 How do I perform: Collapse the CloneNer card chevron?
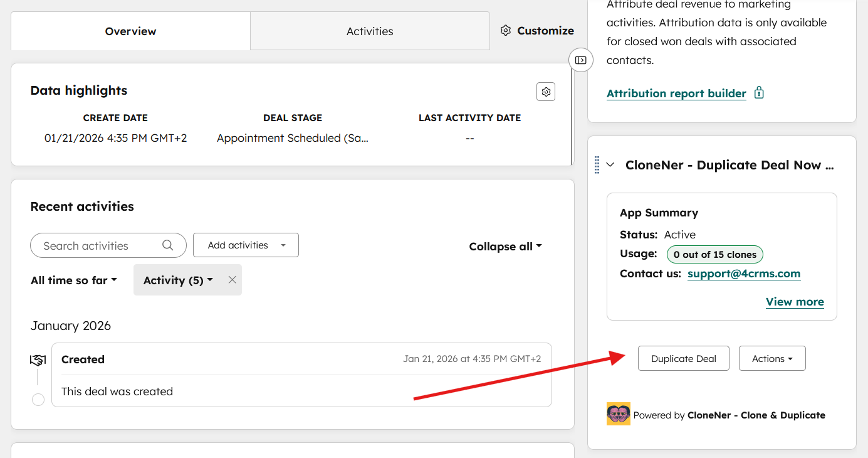point(610,165)
